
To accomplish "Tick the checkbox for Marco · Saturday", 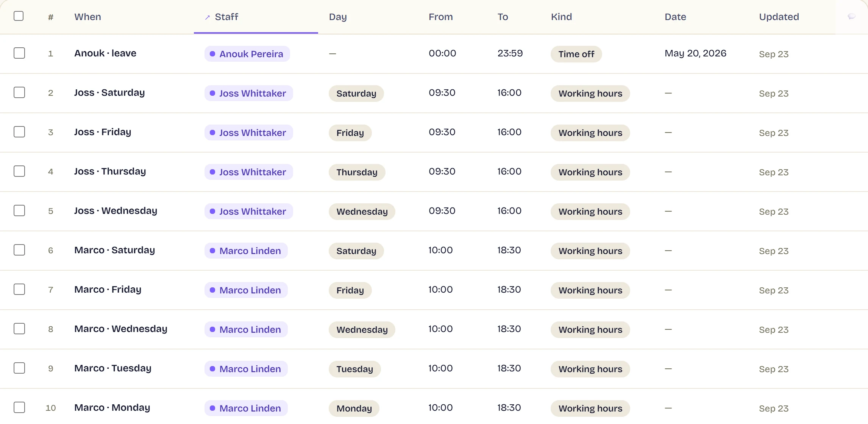I will point(19,250).
